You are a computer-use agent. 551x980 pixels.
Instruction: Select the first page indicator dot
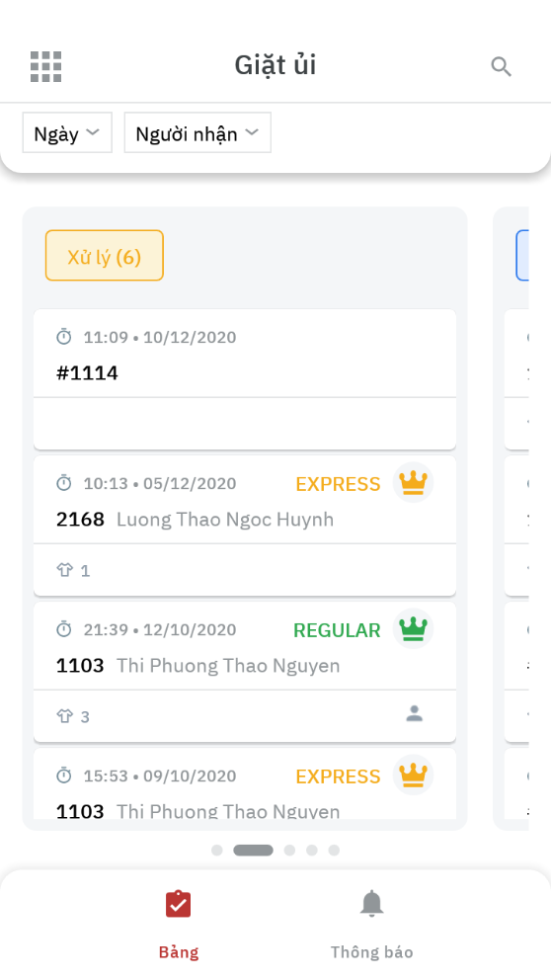[217, 850]
